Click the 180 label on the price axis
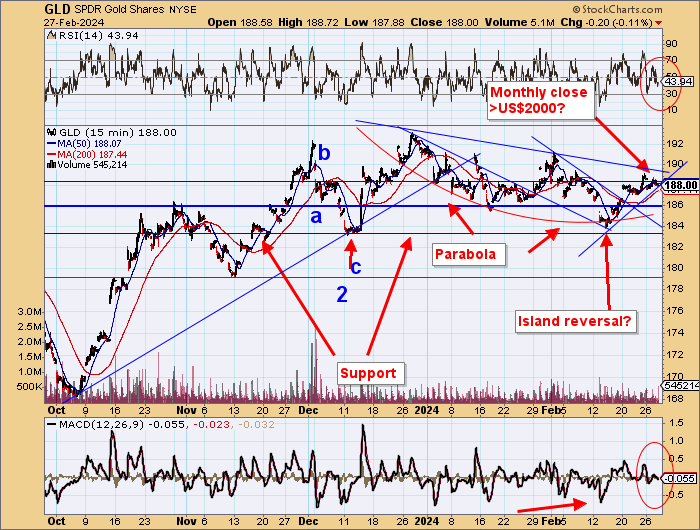The image size is (700, 530). [x=675, y=268]
